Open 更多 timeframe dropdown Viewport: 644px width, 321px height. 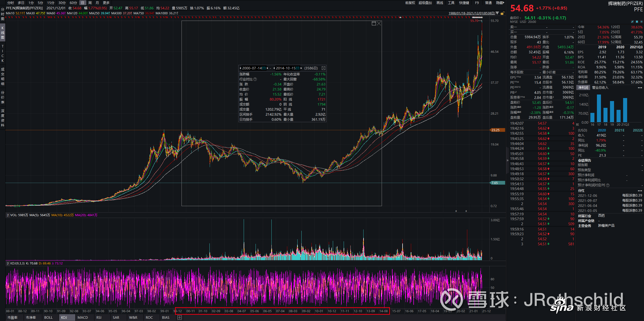coord(106,3)
